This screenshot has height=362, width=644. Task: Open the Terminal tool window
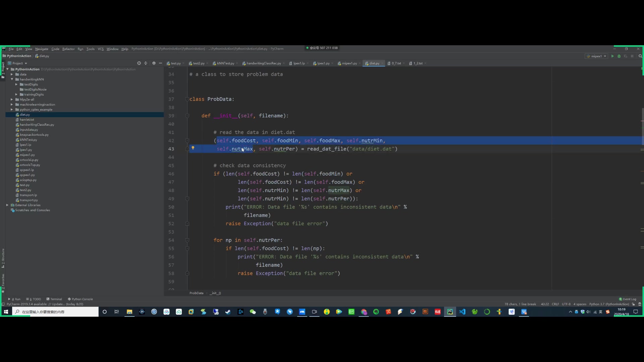tap(54, 299)
